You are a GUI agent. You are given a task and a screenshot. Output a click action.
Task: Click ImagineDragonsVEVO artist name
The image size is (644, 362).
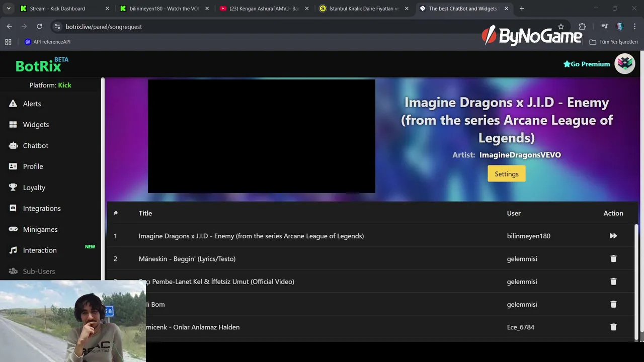click(520, 155)
